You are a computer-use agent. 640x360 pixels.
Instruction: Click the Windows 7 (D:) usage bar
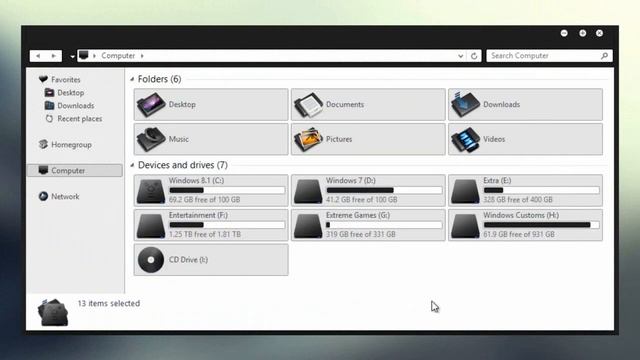click(384, 190)
